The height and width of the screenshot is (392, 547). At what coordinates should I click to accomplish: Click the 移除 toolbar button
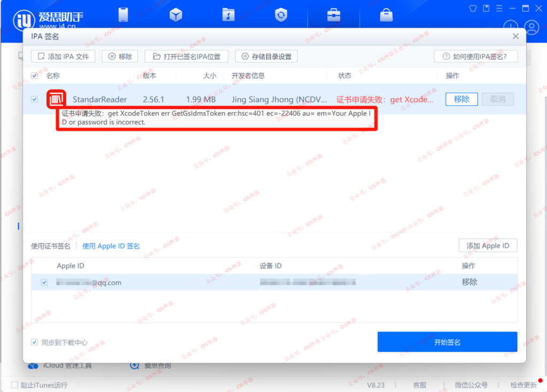pyautogui.click(x=120, y=57)
